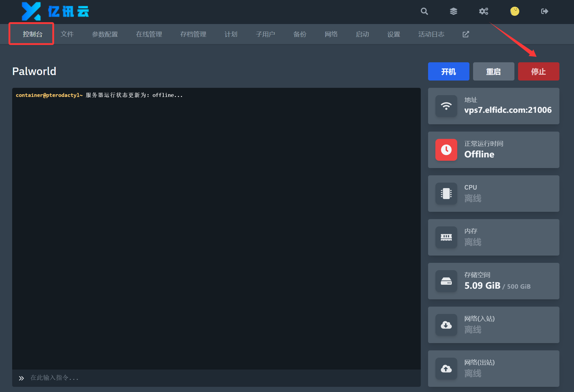Open the 参数配置 tab
The height and width of the screenshot is (392, 574).
pyautogui.click(x=105, y=34)
